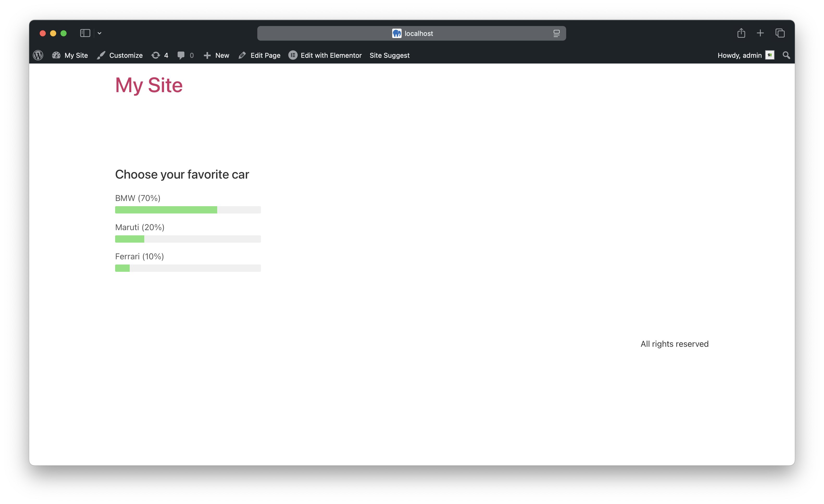Open the 4 pending updates icon
824x504 pixels.
point(160,55)
